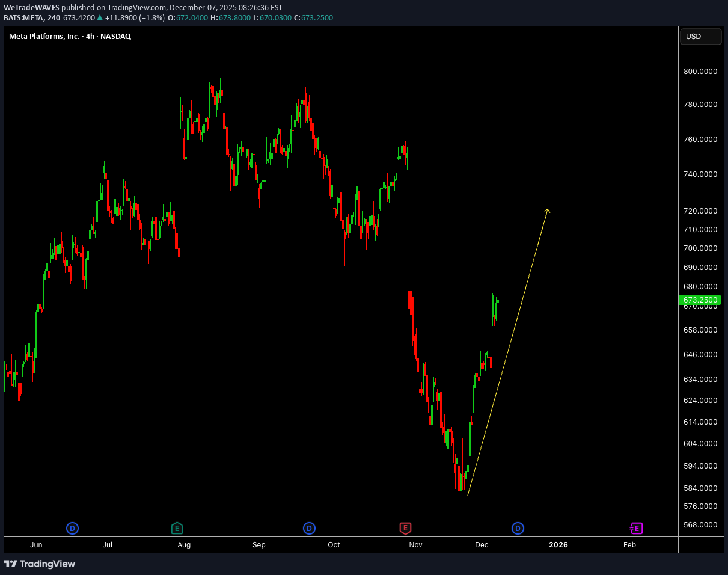Click the yellow projection arrow tip

point(548,209)
